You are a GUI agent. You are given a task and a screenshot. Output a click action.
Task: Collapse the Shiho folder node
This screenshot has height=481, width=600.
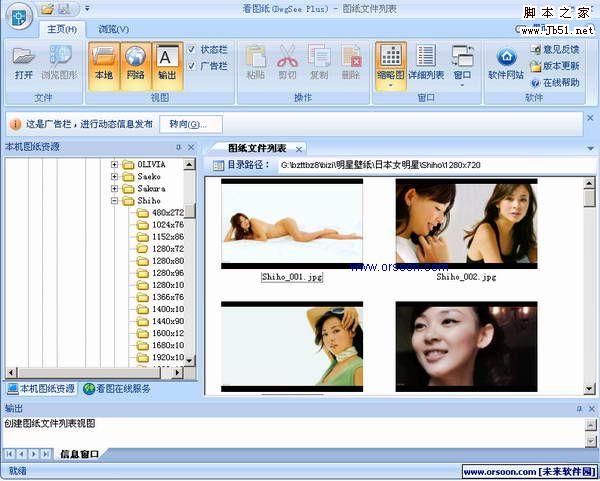(x=114, y=201)
